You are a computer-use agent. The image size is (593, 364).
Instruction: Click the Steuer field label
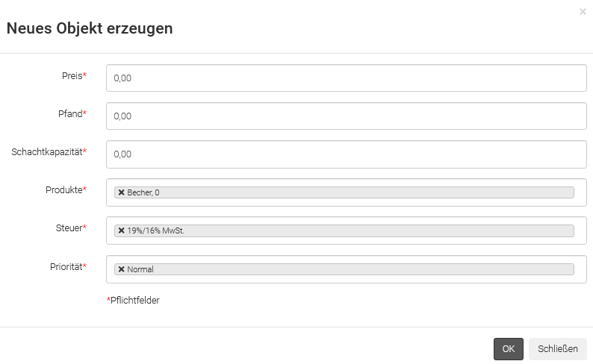pyautogui.click(x=70, y=228)
